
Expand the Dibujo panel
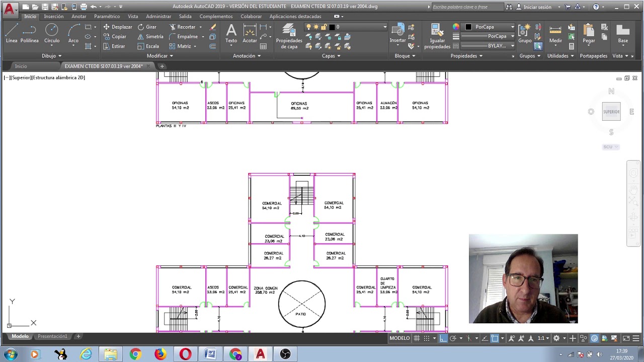(x=51, y=56)
